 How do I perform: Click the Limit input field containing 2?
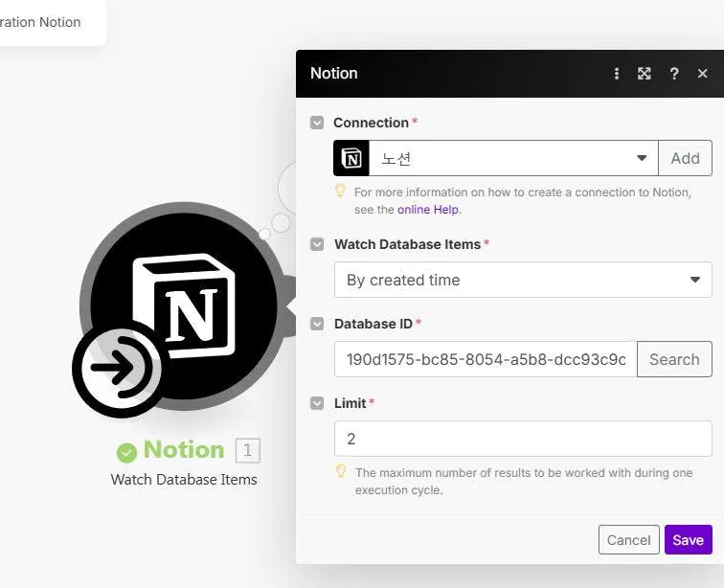pos(523,439)
